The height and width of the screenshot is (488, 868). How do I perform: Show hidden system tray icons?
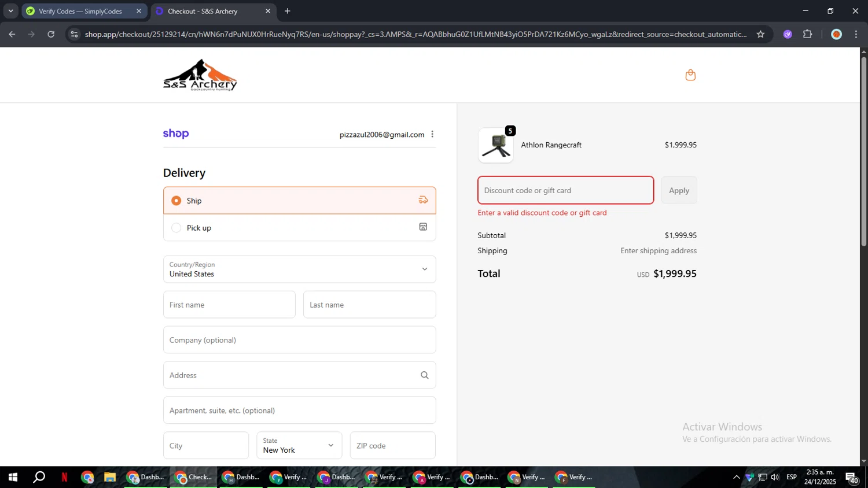736,477
